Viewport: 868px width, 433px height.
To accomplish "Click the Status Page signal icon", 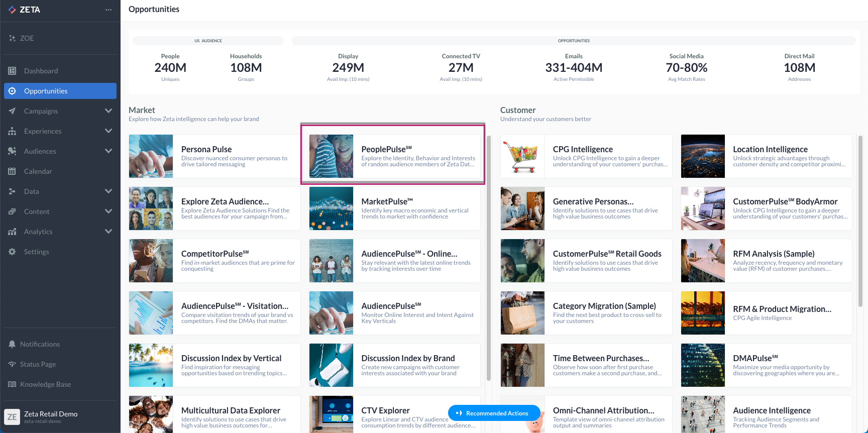I will [x=12, y=364].
